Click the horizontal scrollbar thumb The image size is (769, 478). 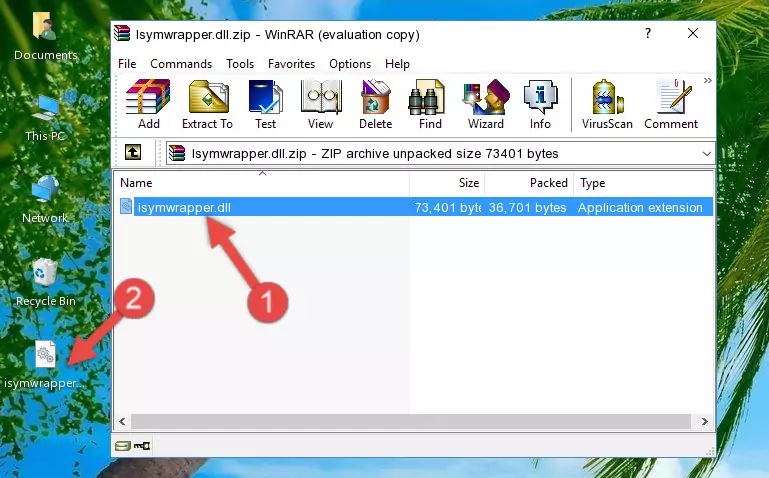tap(411, 421)
